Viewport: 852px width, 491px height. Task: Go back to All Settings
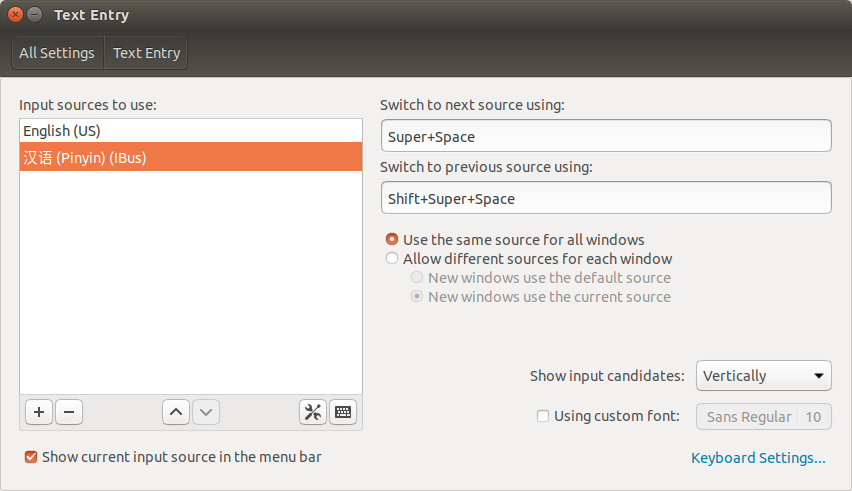tap(57, 53)
